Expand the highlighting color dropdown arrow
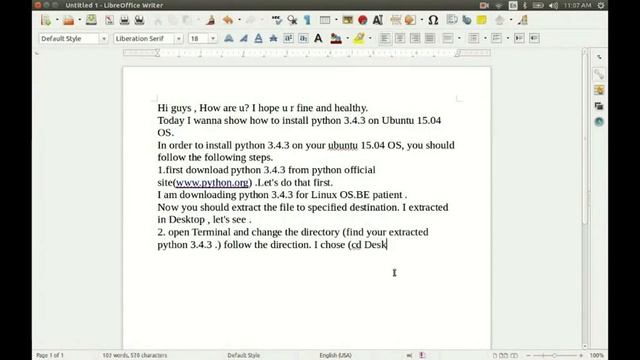 [x=370, y=39]
